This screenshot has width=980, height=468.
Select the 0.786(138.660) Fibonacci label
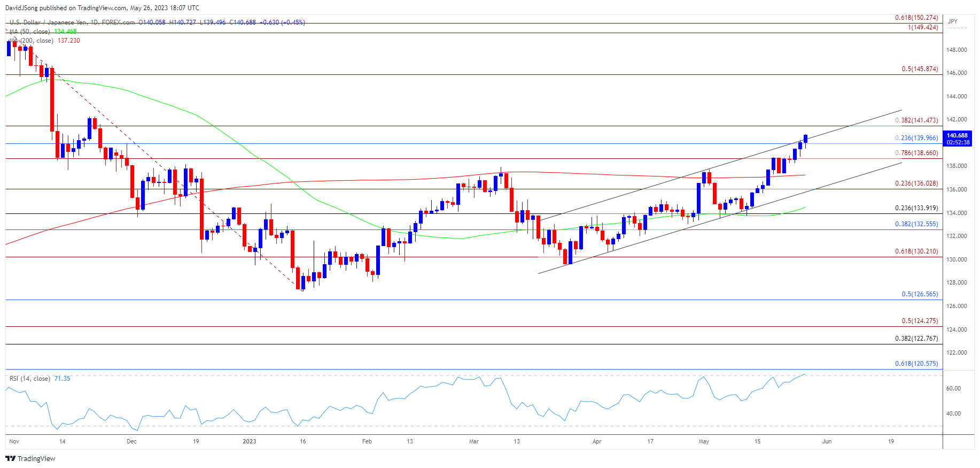(916, 153)
